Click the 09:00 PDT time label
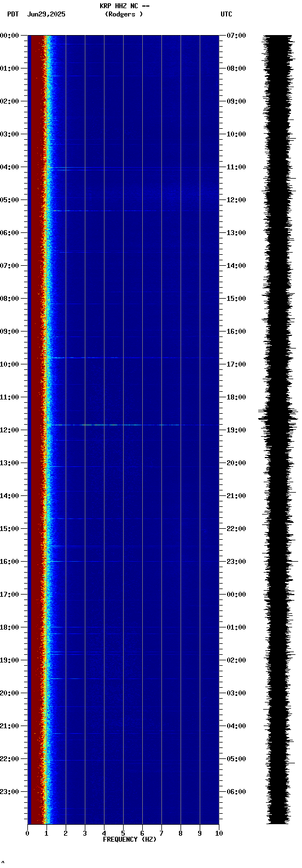Screen dimensions: 302x868 click(x=9, y=332)
